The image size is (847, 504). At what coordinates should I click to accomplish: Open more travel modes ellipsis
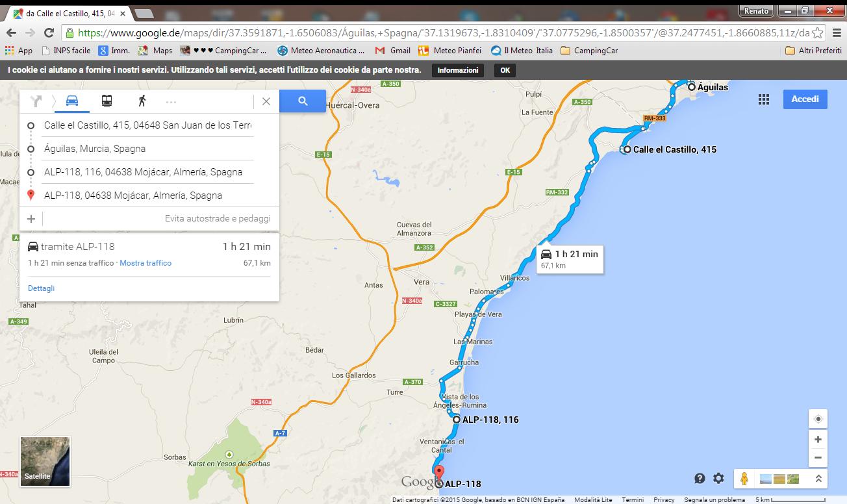[x=171, y=101]
